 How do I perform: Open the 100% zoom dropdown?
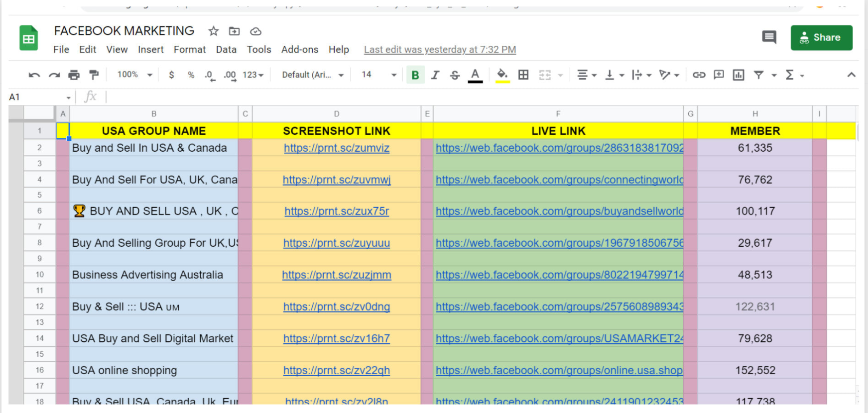134,75
